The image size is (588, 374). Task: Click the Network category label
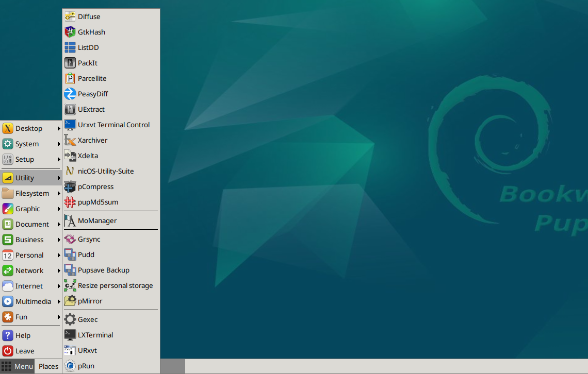click(x=29, y=270)
